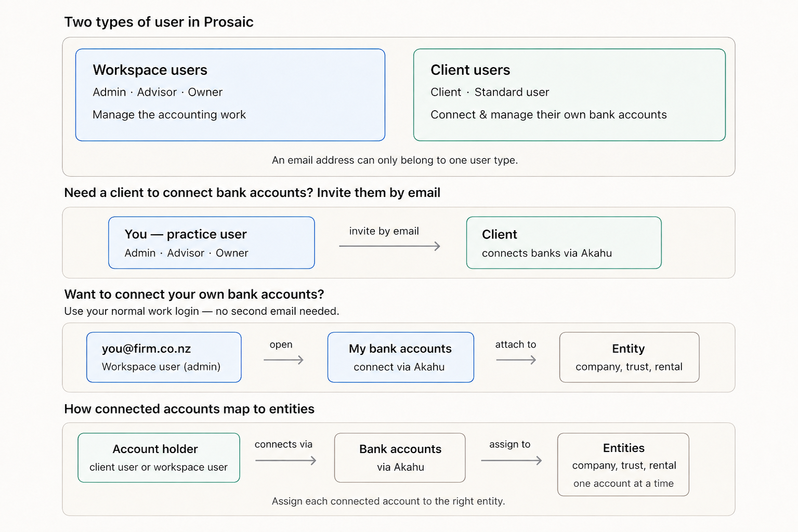Click the Workspace users box
The height and width of the screenshot is (532, 798).
230,95
